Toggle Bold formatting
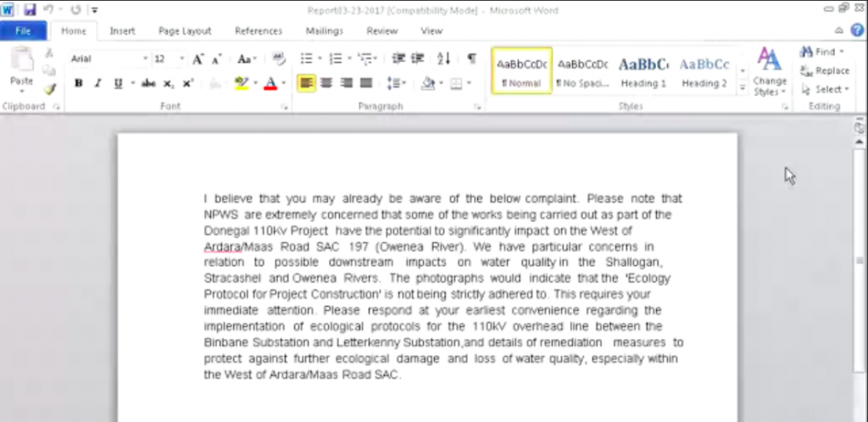The height and width of the screenshot is (422, 868). pyautogui.click(x=79, y=83)
